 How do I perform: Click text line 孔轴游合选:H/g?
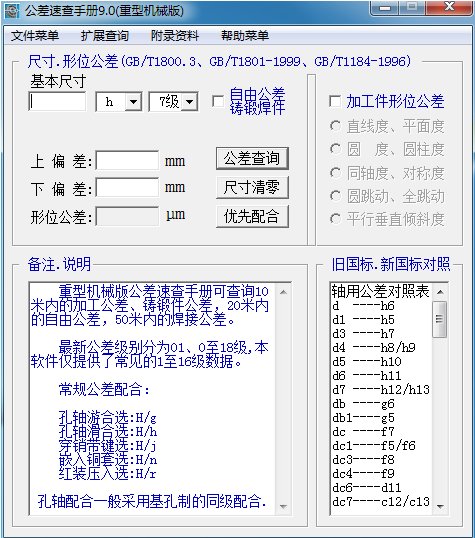pyautogui.click(x=108, y=418)
